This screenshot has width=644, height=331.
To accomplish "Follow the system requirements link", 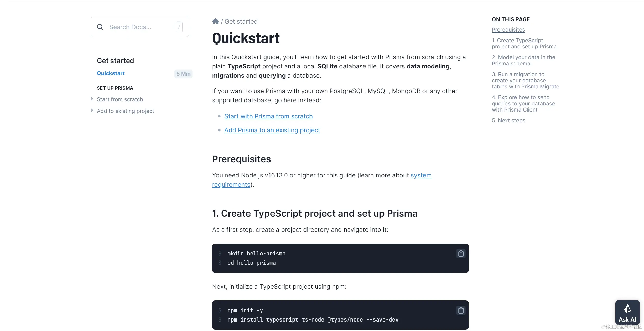I will point(421,175).
